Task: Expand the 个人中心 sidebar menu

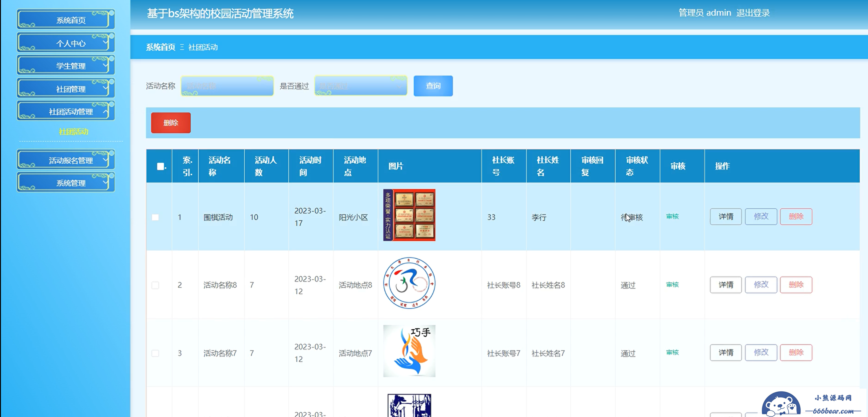Action: (x=66, y=43)
